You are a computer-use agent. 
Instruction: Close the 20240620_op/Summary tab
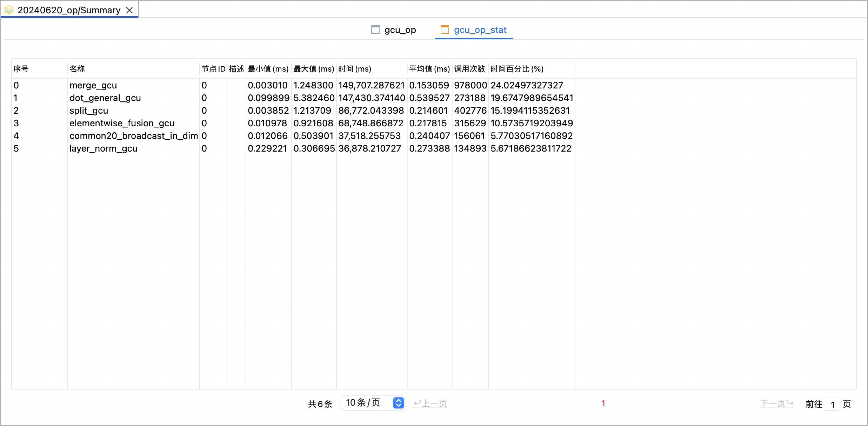tap(129, 10)
